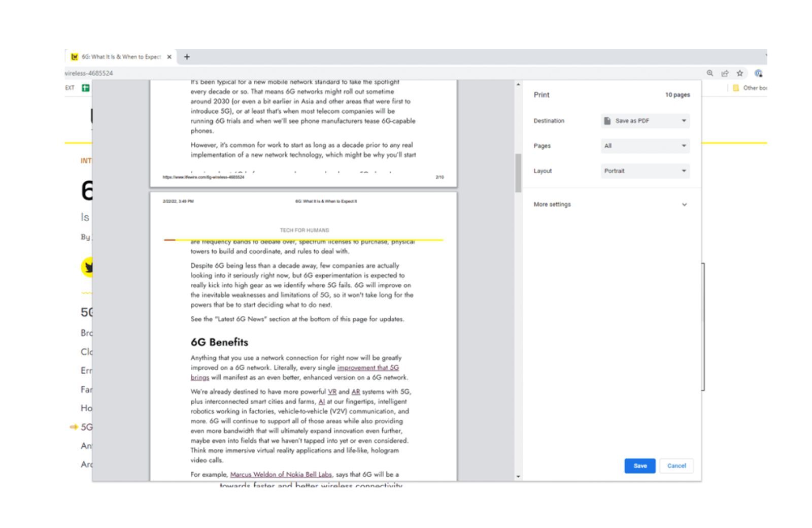Click the Pages label
Viewport: 812px width, 528px height.
[542, 146]
